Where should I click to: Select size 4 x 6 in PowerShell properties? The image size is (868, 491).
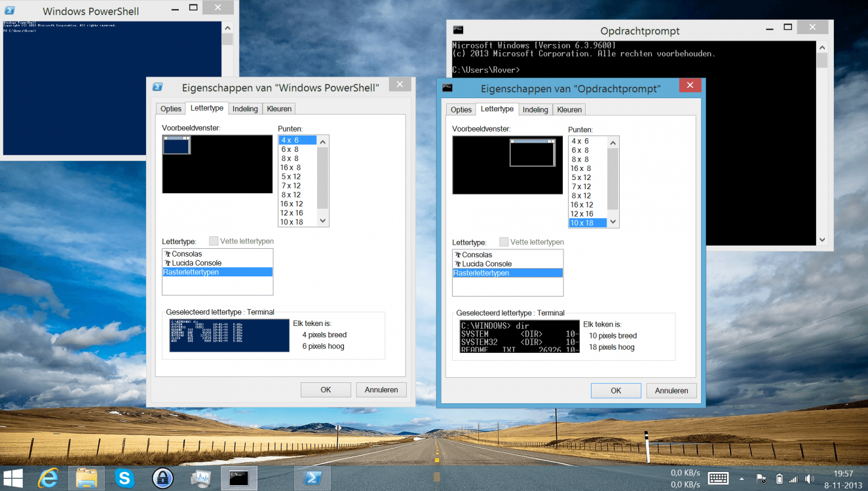297,140
